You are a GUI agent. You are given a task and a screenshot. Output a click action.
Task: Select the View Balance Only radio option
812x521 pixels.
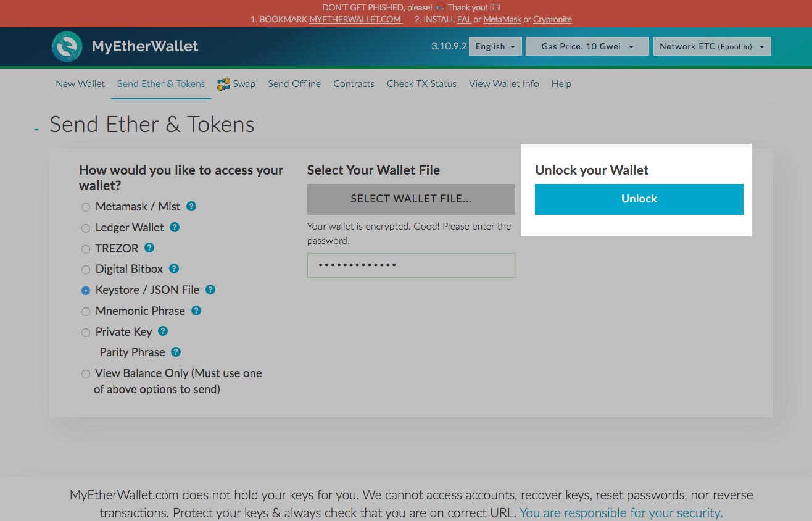[86, 374]
